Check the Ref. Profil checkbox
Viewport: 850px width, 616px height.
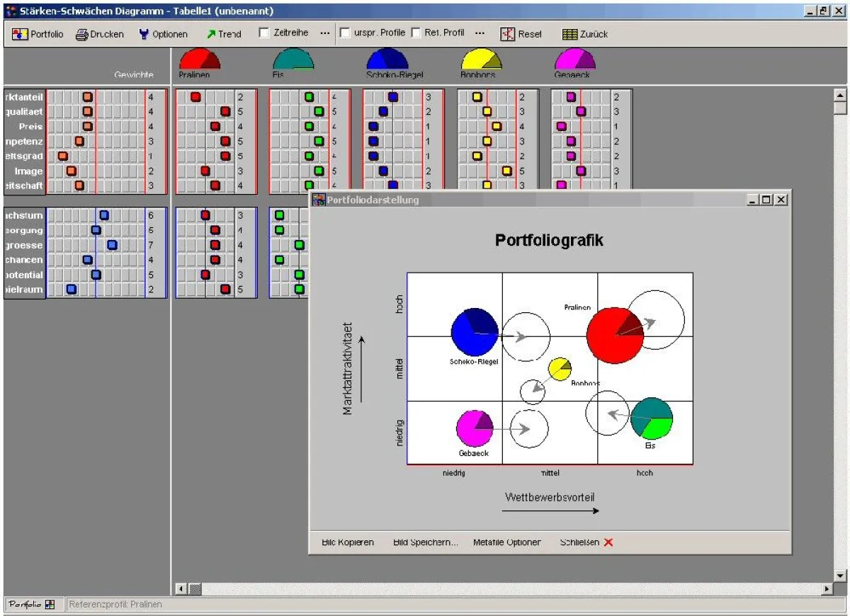click(416, 33)
